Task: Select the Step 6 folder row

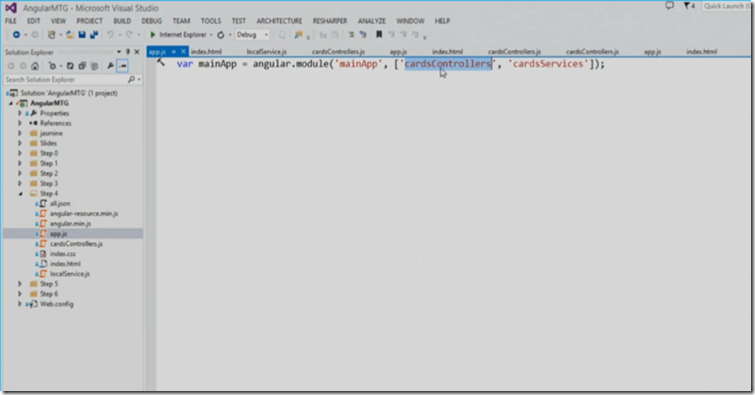Action: click(49, 294)
